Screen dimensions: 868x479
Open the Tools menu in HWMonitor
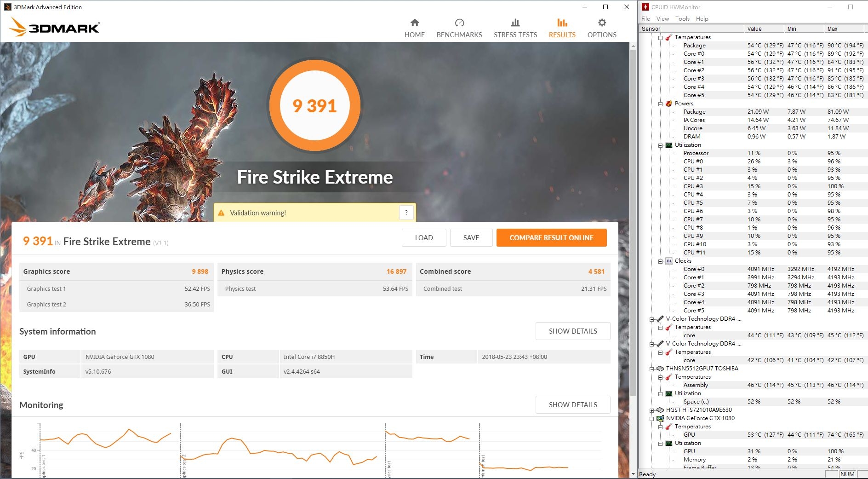pos(682,19)
